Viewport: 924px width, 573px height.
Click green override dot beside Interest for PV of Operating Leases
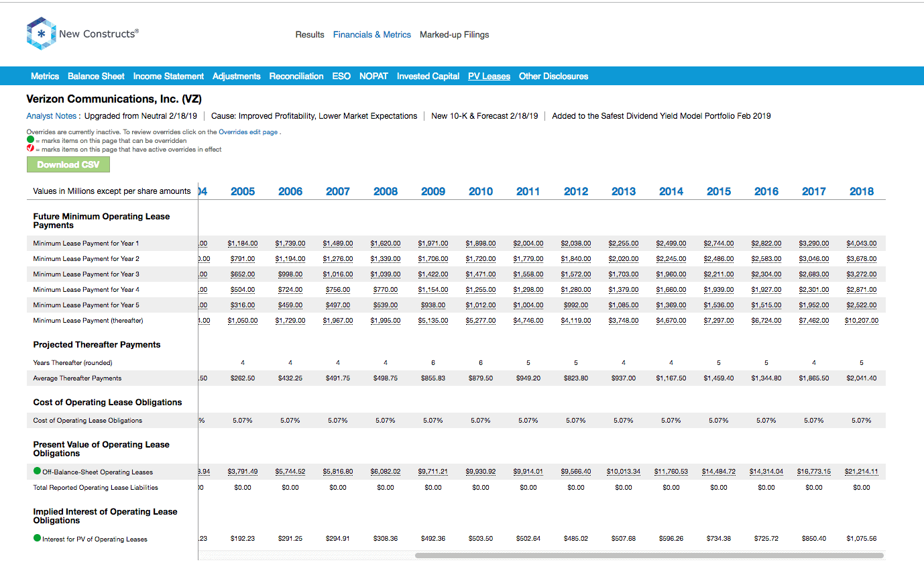pyautogui.click(x=37, y=539)
